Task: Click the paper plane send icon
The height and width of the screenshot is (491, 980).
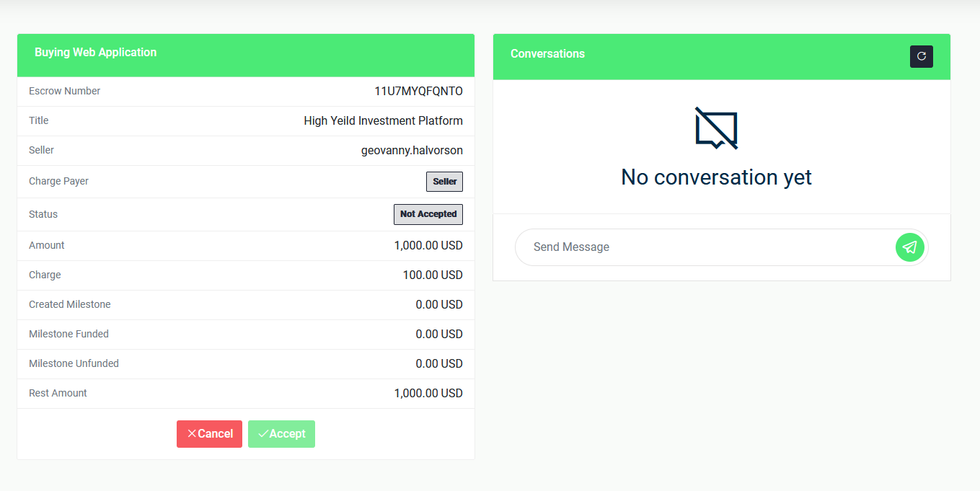Action: point(909,247)
